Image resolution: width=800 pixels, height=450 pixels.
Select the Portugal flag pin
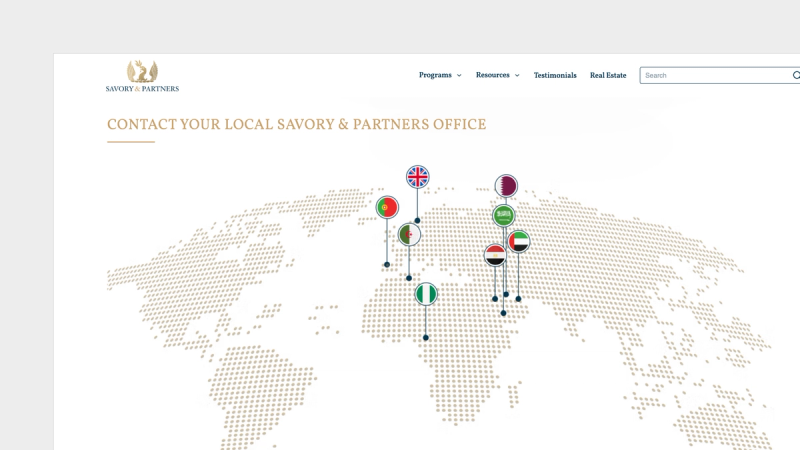[x=387, y=208]
